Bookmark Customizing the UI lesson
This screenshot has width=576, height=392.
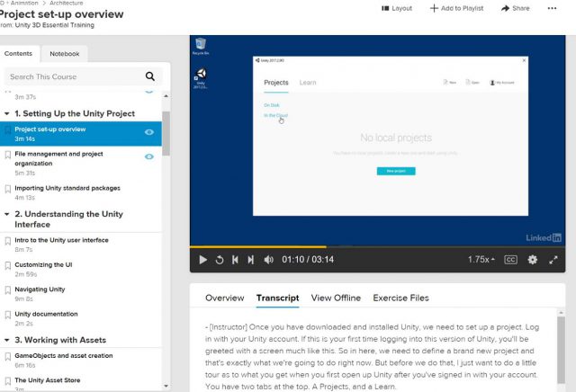click(7, 266)
